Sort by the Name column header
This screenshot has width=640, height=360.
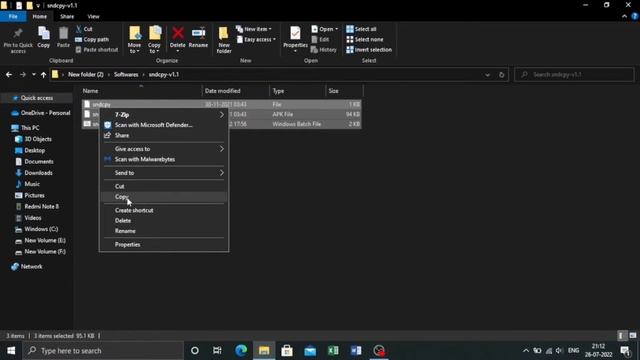tap(141, 91)
